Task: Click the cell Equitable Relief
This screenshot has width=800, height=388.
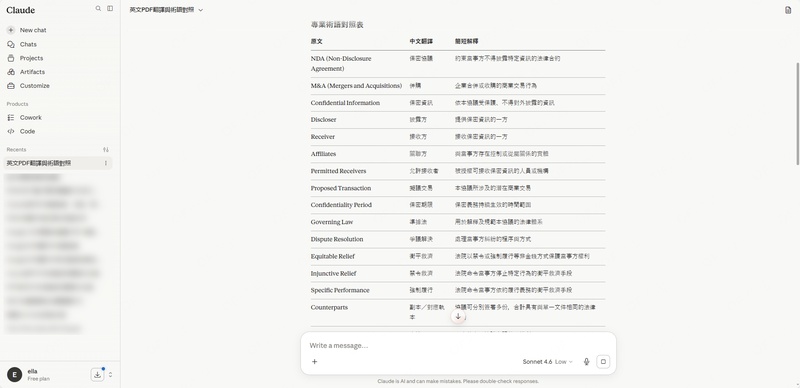Action: (x=333, y=256)
